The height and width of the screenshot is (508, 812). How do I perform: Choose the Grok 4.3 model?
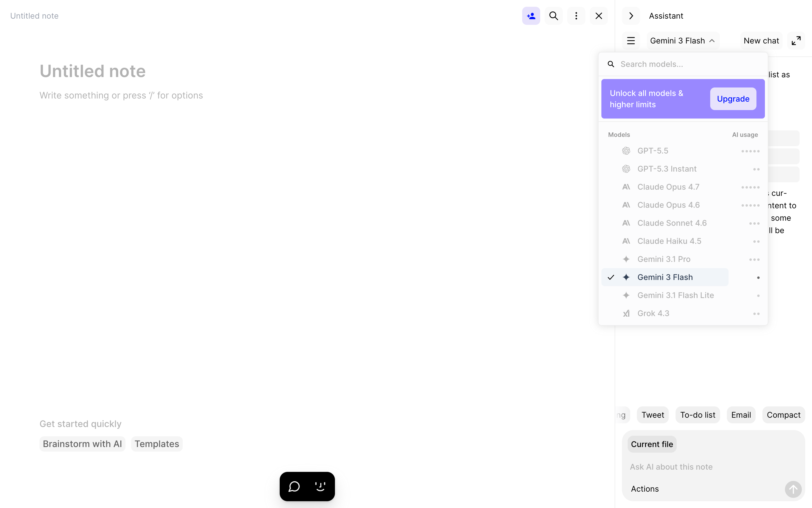(683, 314)
